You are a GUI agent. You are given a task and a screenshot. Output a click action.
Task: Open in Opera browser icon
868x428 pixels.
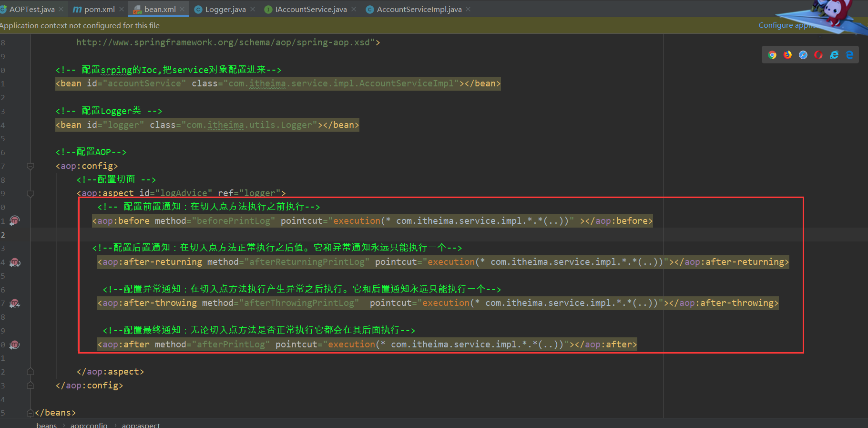pos(818,55)
